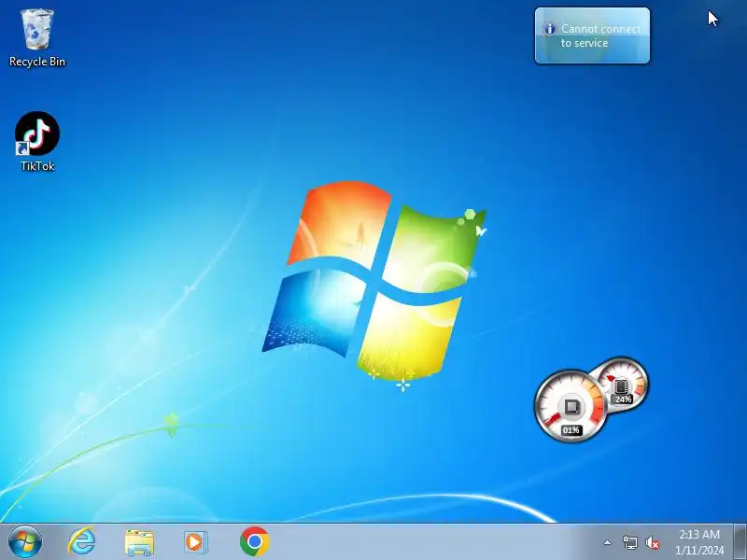Select the CPU usage gauge showing 01%
747x560 pixels.
click(x=571, y=405)
